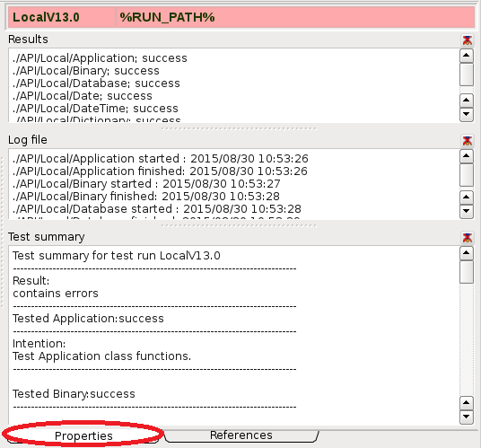The image size is (481, 448).
Task: Click the red icon beside Results
Action: coord(467,40)
